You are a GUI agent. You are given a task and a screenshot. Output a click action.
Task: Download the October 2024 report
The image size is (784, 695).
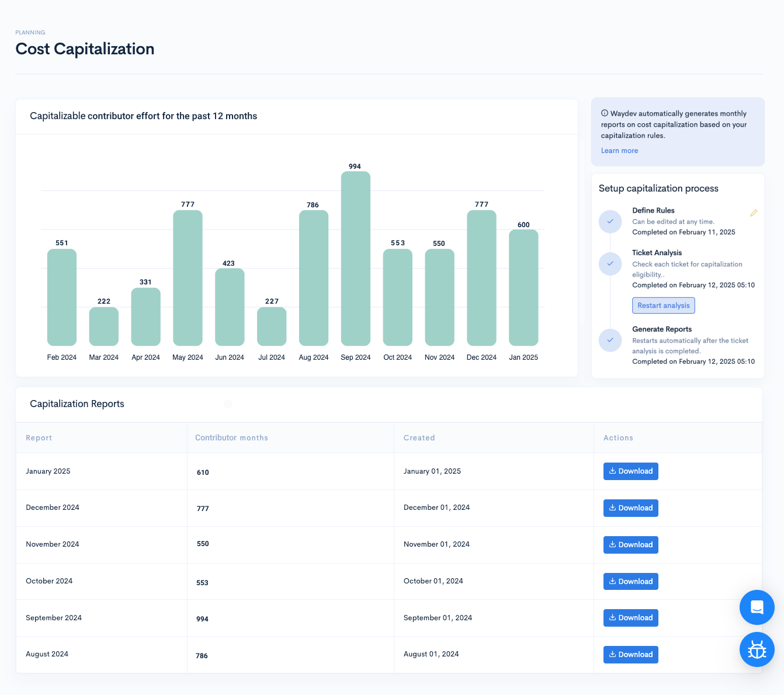coord(630,582)
